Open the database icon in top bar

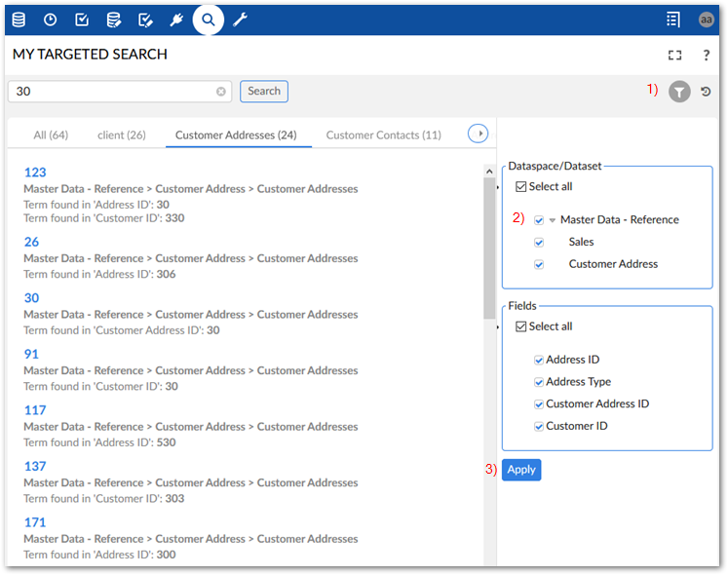(x=19, y=19)
